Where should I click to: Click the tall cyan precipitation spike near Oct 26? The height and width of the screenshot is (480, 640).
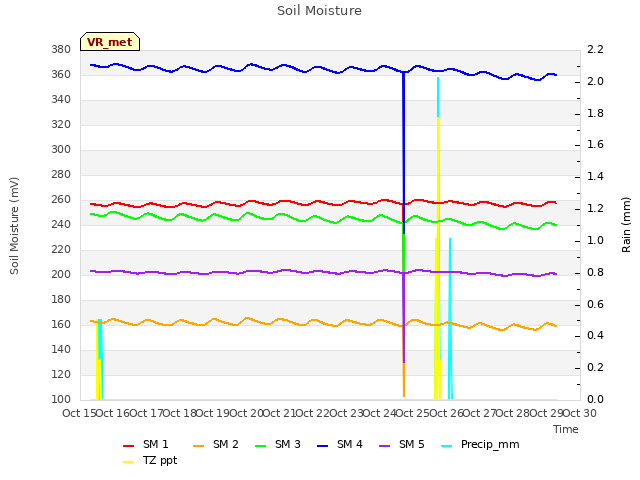pos(438,98)
